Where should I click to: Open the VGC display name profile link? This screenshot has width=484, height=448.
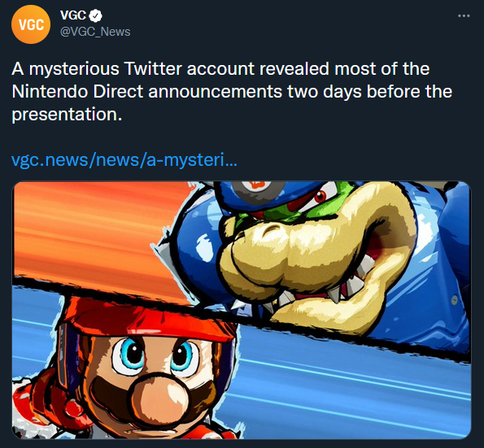point(73,15)
